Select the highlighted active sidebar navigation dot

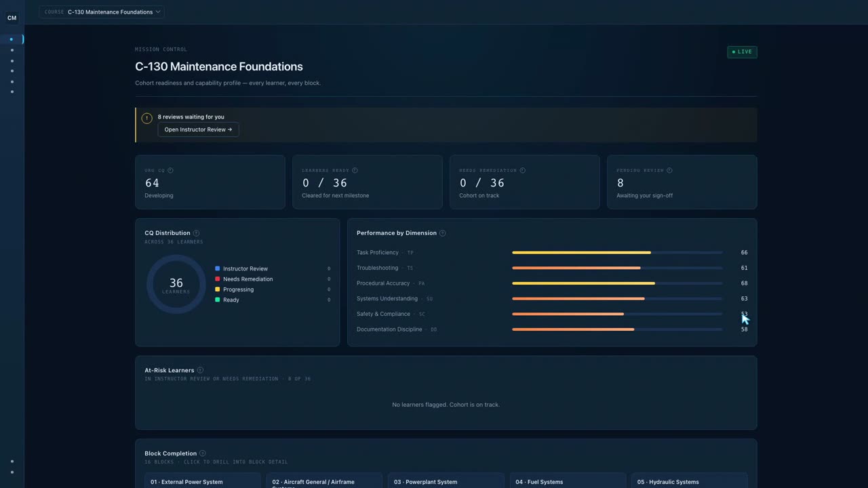(12, 39)
